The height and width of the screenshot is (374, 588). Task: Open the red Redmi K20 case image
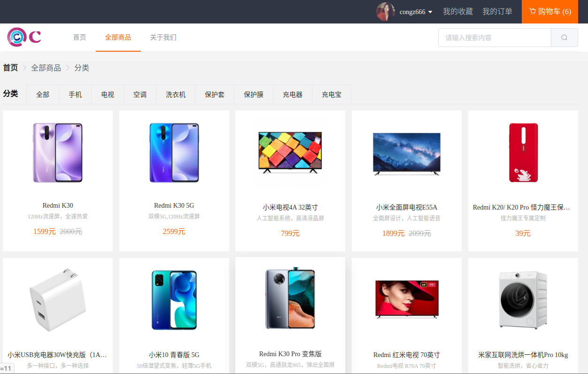coord(523,153)
